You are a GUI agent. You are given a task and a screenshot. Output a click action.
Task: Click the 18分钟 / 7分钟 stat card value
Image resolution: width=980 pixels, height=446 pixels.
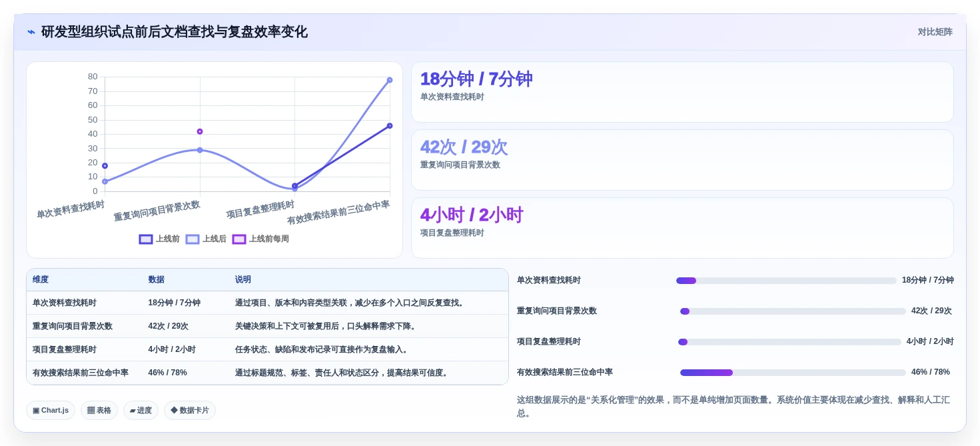click(x=476, y=79)
